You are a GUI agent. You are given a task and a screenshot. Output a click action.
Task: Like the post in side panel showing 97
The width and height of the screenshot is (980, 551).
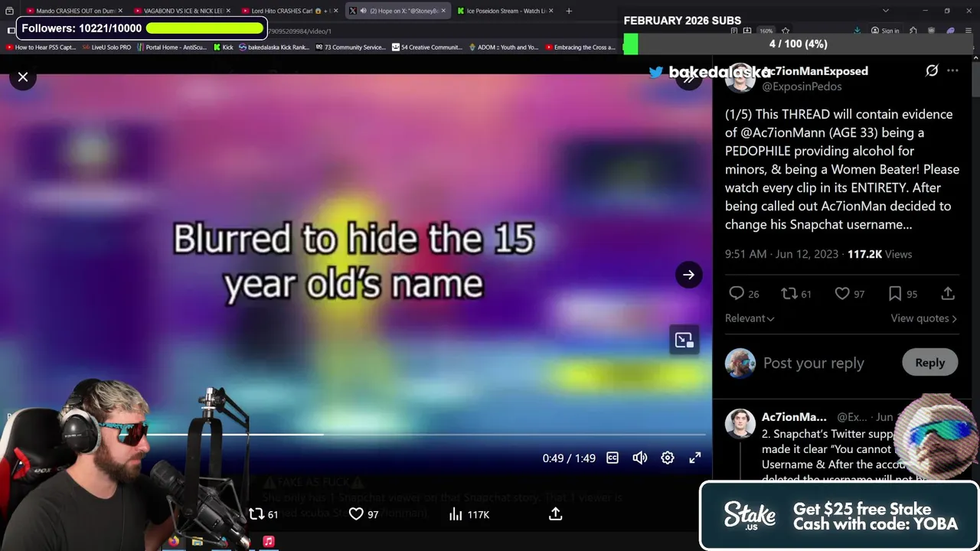click(849, 294)
